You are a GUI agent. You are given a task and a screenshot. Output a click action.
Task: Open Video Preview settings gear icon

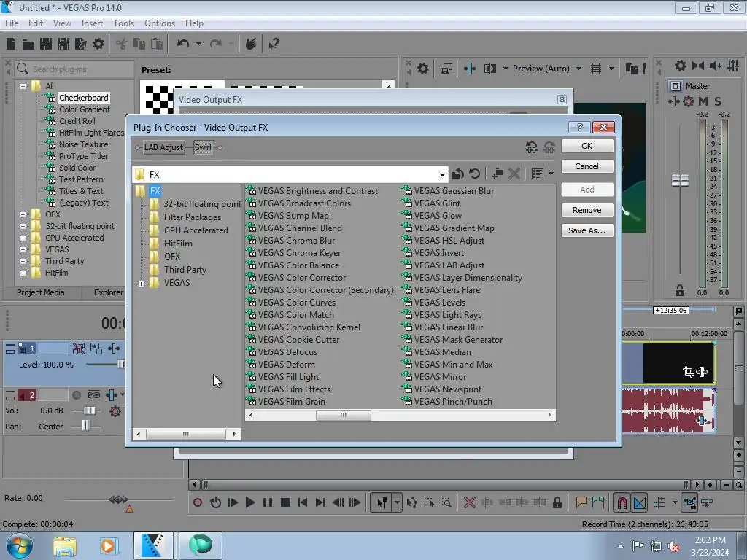(x=422, y=69)
